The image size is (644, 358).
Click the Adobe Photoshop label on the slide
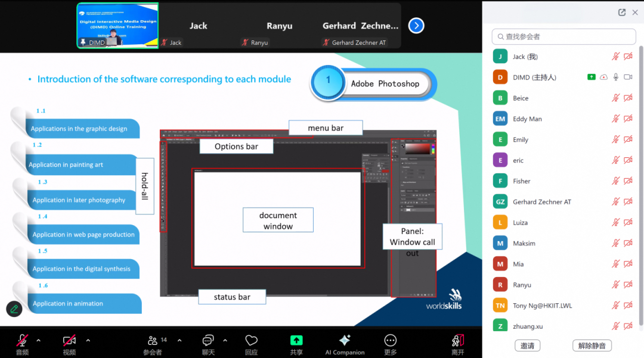[385, 83]
